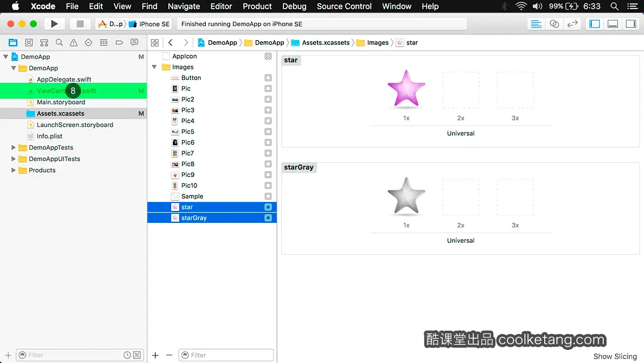Collapse the Images asset folder
644x363 pixels.
(154, 67)
